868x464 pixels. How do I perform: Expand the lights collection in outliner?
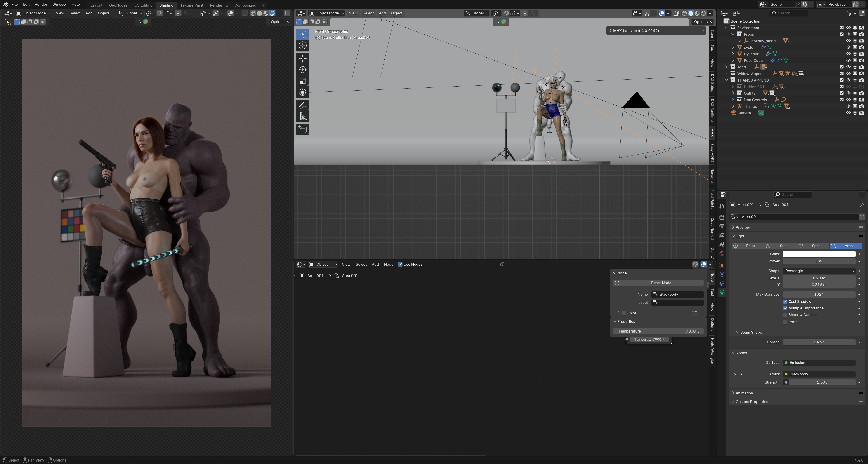coord(726,67)
